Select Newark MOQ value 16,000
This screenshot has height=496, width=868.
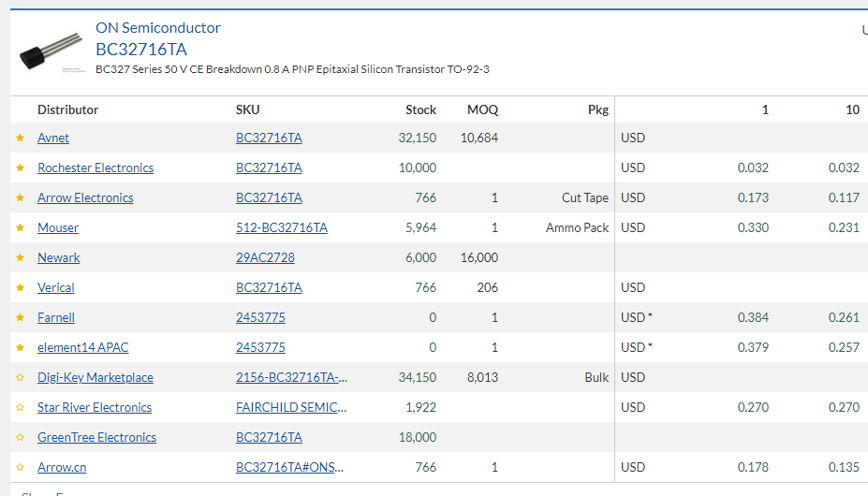[479, 257]
